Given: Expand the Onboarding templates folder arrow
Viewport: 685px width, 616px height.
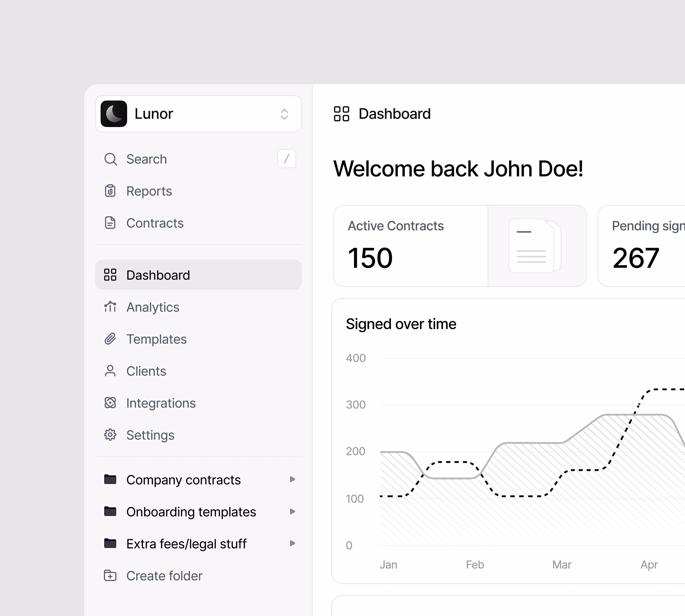Looking at the screenshot, I should tap(292, 511).
